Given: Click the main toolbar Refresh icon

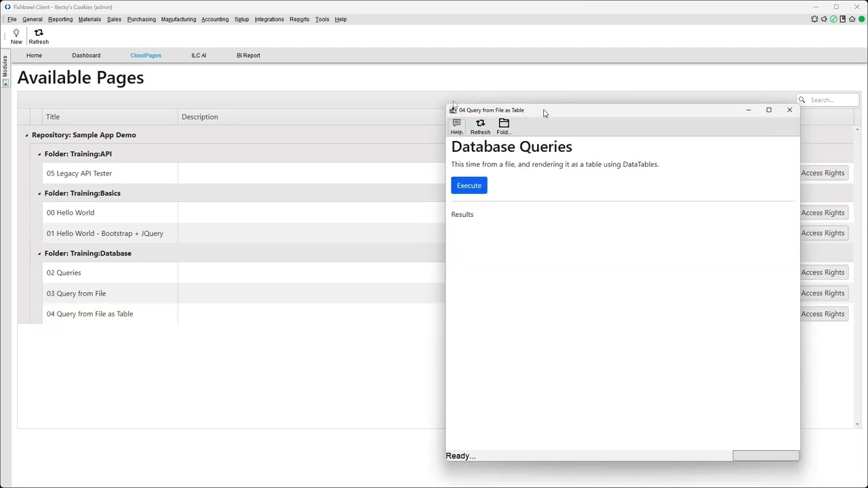Looking at the screenshot, I should point(39,33).
